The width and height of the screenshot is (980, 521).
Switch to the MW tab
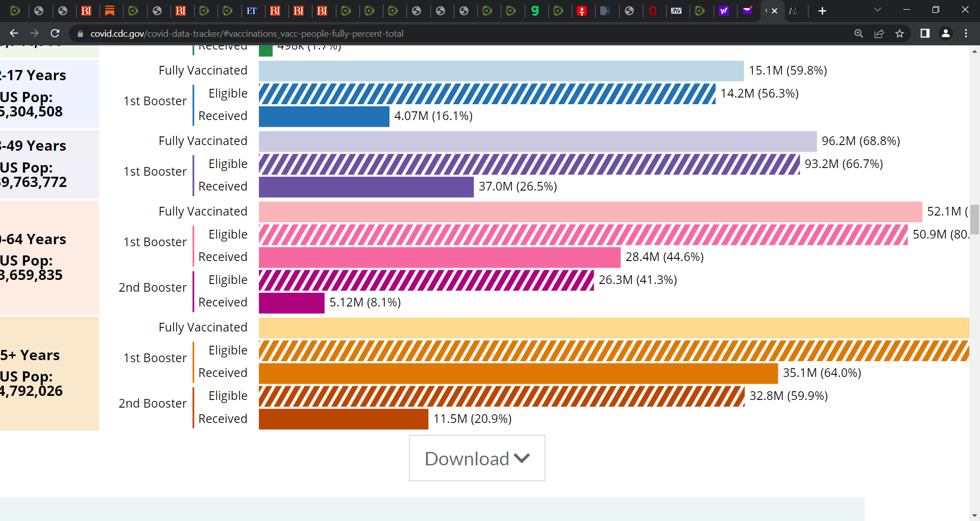676,11
